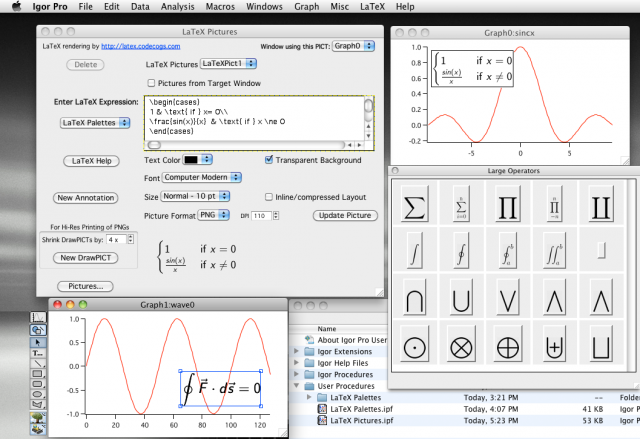Insert the coproduct operator
Screen dimensions: 640x439
(x=601, y=203)
